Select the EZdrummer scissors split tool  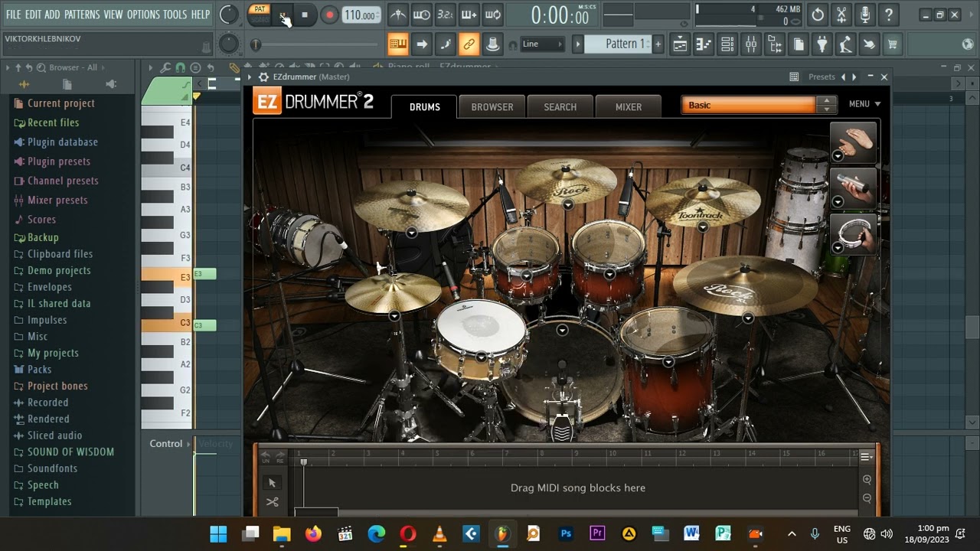[x=272, y=502]
